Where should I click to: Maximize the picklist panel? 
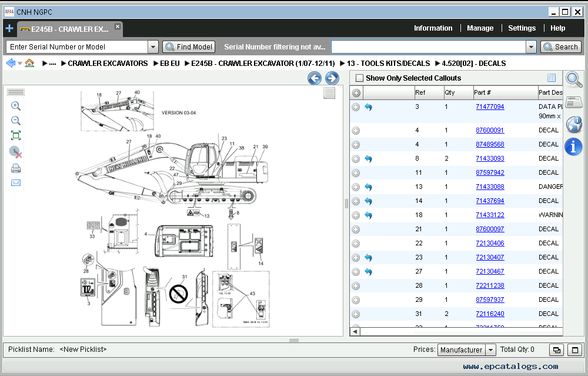pyautogui.click(x=575, y=350)
